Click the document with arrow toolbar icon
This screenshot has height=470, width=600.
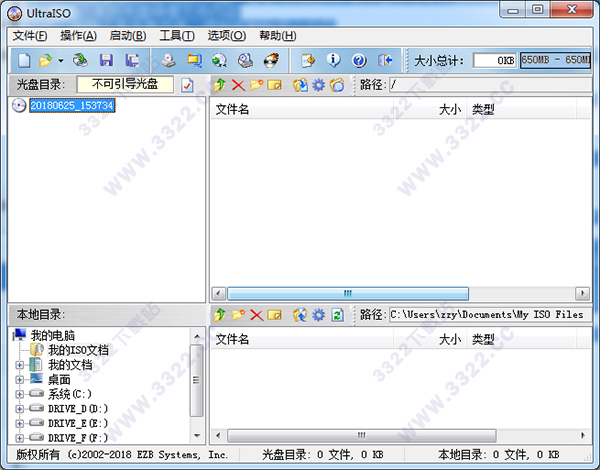[x=308, y=60]
